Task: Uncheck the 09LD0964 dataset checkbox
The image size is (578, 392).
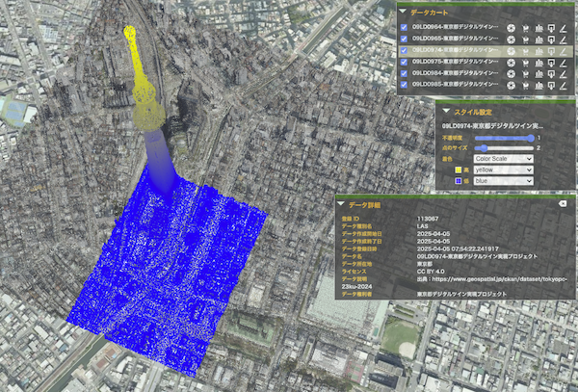Action: pyautogui.click(x=404, y=27)
